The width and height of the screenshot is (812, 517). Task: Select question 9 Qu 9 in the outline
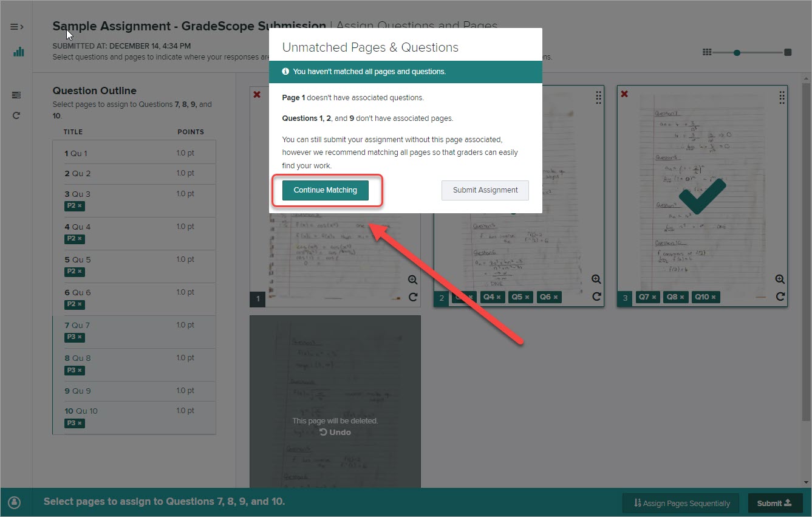tap(134, 391)
